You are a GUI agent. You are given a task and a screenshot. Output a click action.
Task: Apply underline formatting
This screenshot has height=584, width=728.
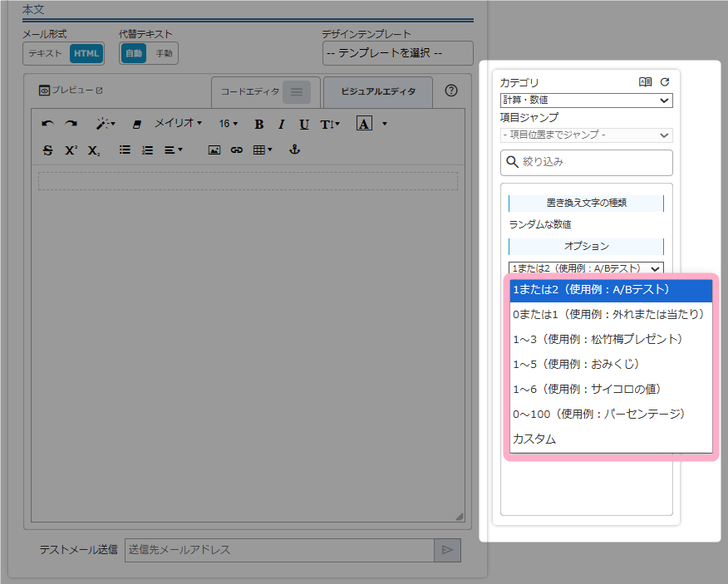coord(304,125)
